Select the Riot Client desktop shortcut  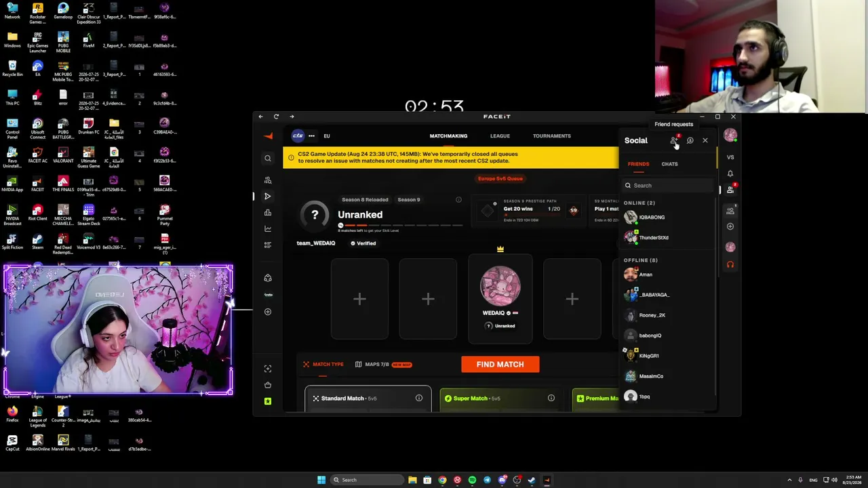pos(37,212)
